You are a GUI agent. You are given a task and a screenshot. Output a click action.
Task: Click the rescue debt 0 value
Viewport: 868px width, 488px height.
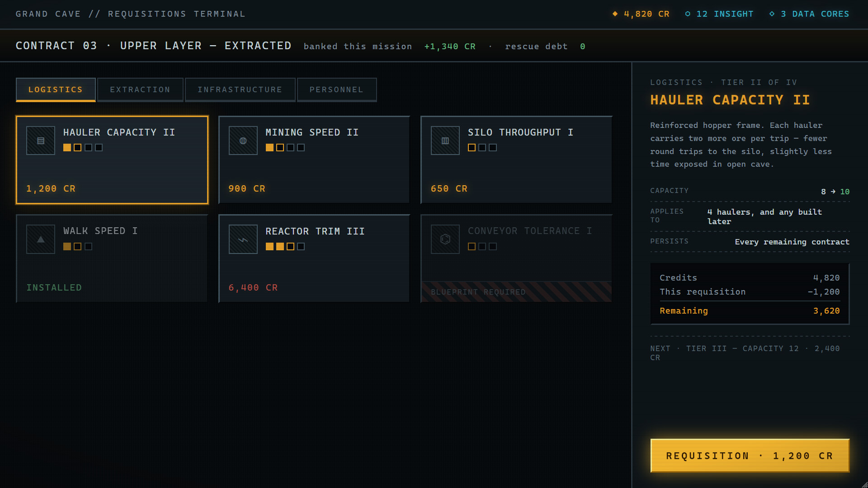(x=583, y=47)
